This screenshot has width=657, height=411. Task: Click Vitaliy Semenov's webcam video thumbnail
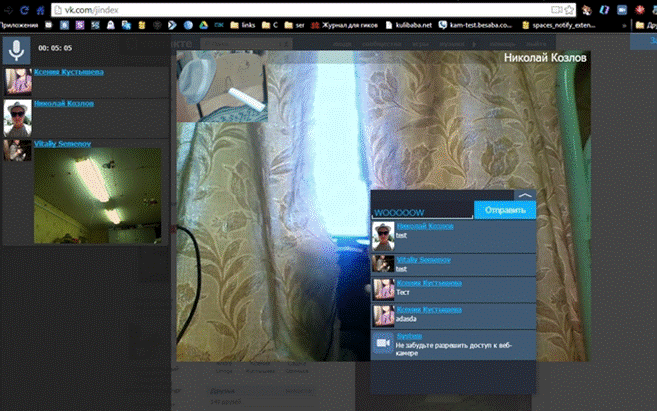point(98,190)
